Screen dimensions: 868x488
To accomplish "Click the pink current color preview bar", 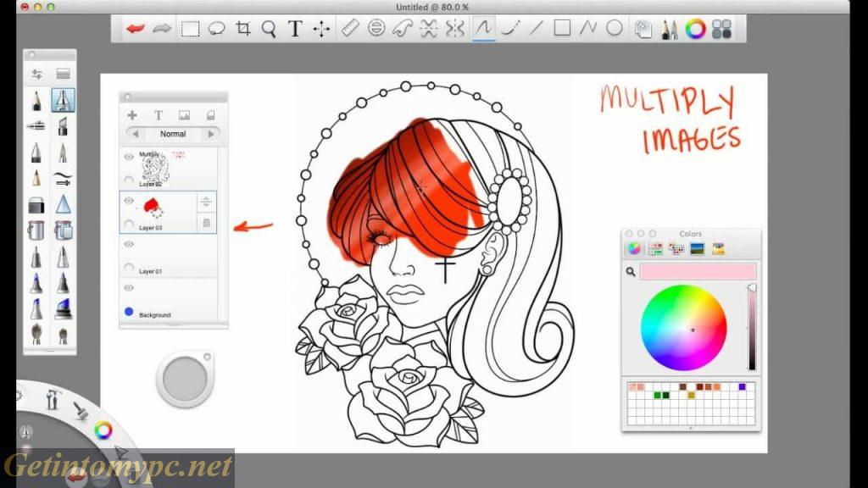I will [x=698, y=272].
